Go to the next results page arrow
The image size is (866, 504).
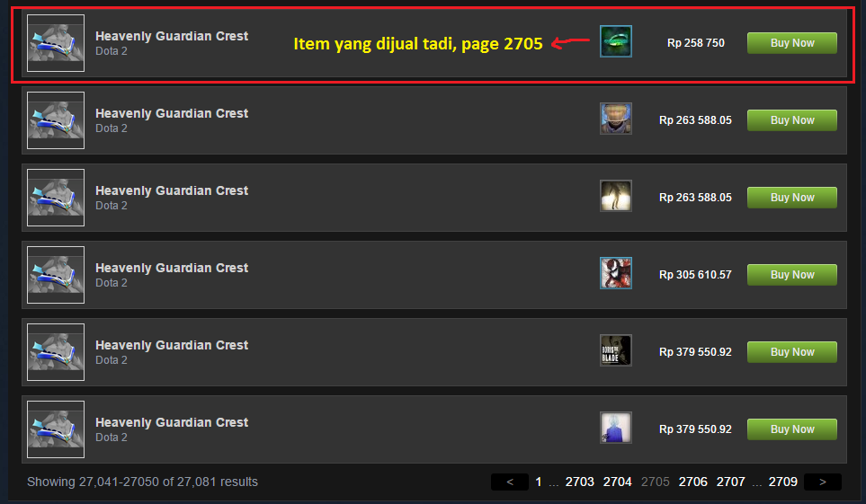pyautogui.click(x=822, y=482)
